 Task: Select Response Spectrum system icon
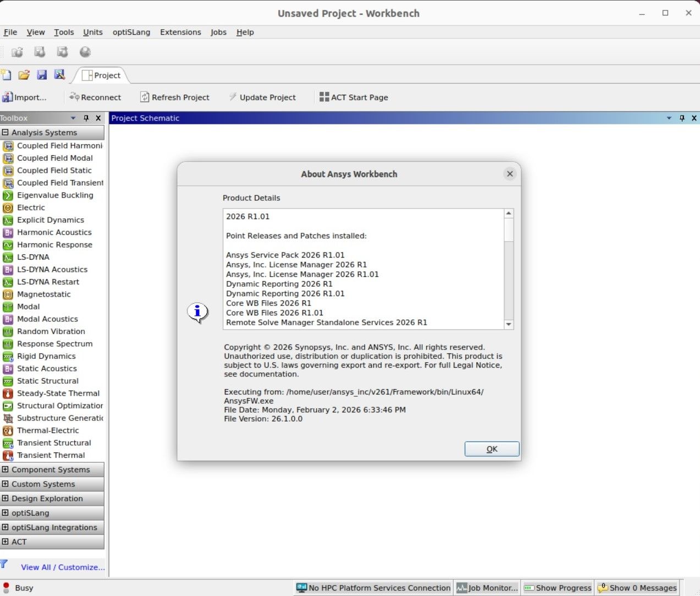(8, 344)
